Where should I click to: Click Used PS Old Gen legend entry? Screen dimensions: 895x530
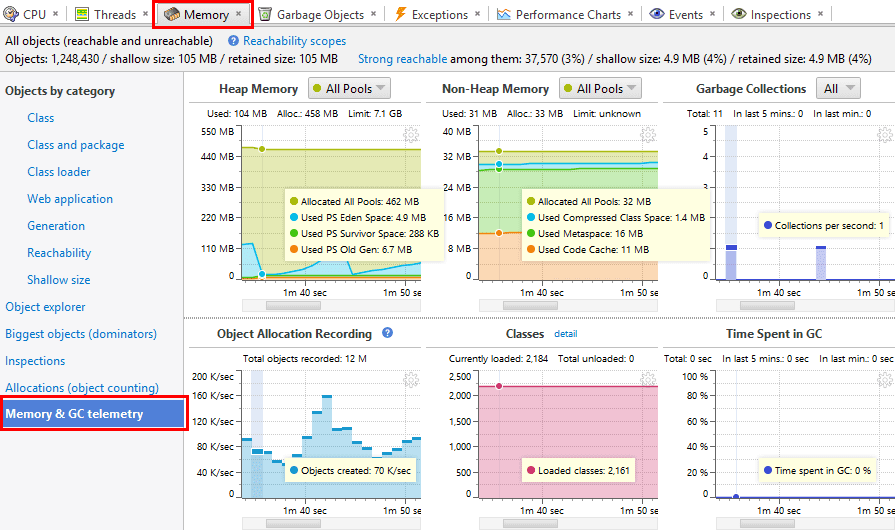351,249
